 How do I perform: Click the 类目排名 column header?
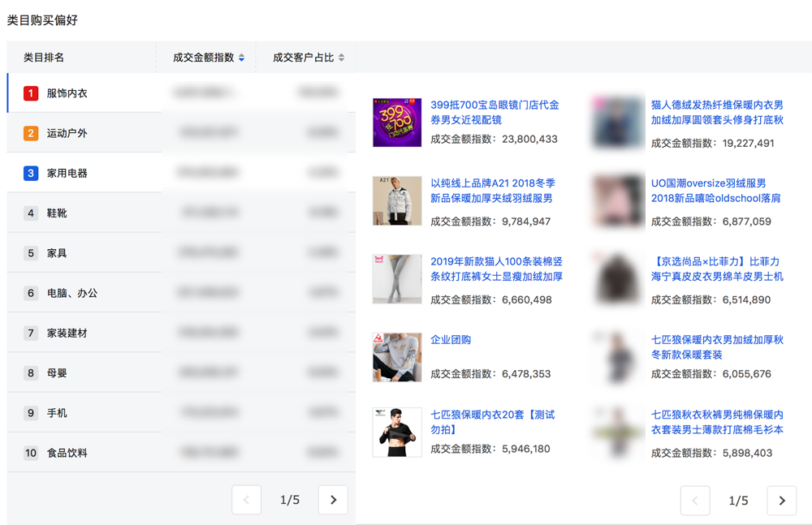(44, 58)
